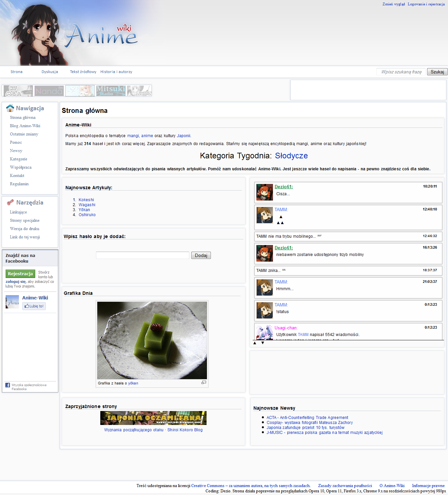Open Logowanie i rejestracja link

click(426, 4)
